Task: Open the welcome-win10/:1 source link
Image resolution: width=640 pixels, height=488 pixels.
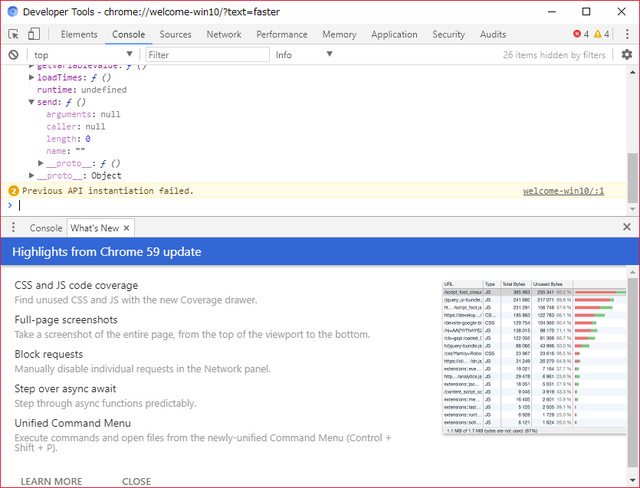Action: click(563, 191)
